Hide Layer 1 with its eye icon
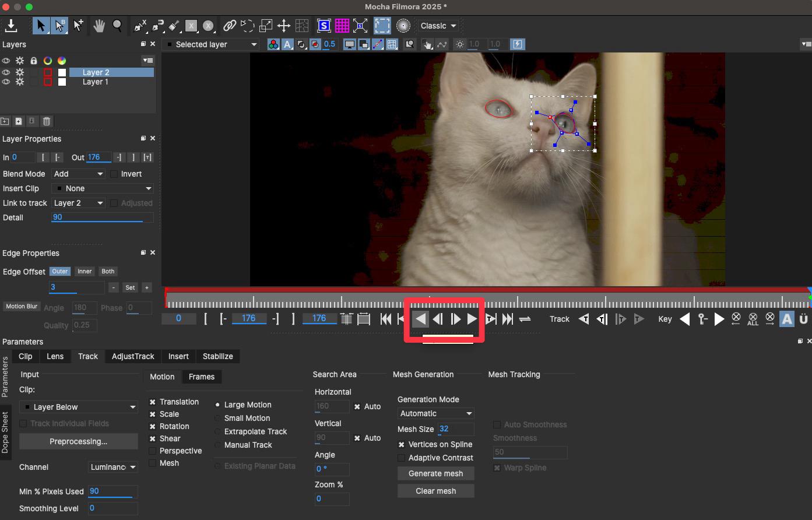 (x=6, y=82)
